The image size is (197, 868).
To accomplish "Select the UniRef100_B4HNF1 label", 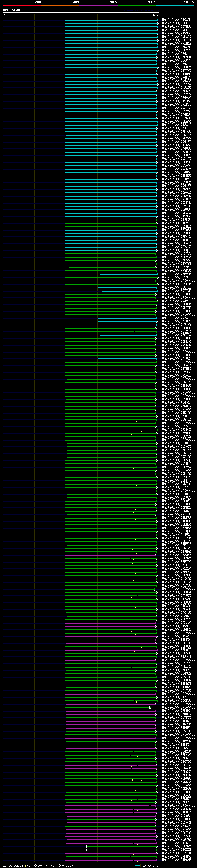I will pyautogui.click(x=176, y=728).
